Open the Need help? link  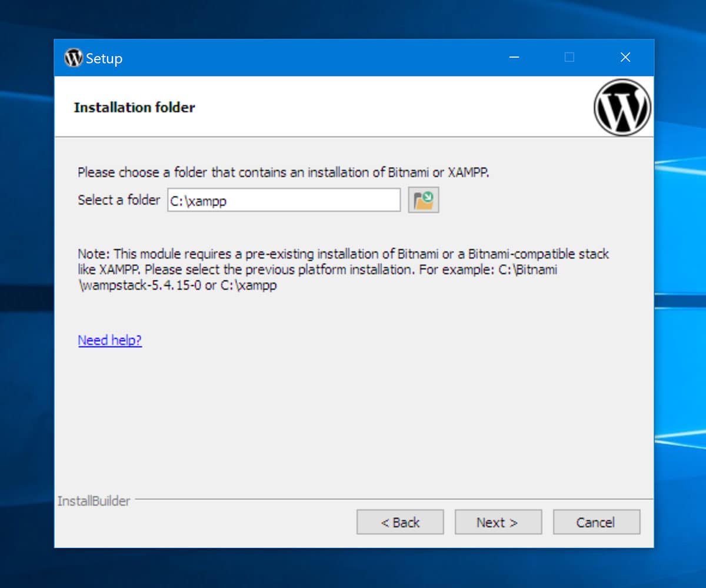[x=110, y=340]
